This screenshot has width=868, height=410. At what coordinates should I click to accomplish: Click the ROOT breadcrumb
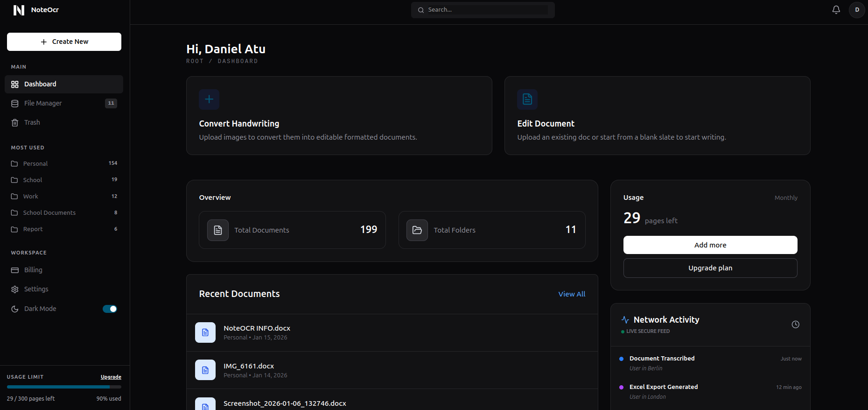195,61
